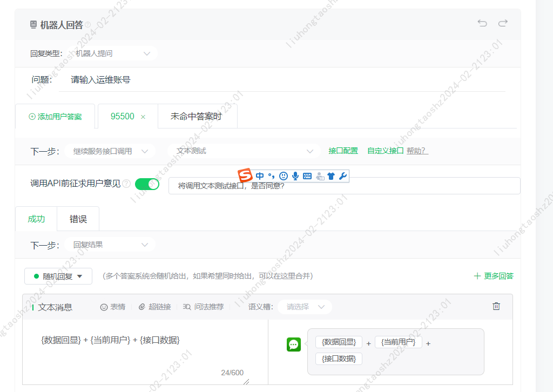Click Sogou user account icon
Screen dimensions: 553x392
(320, 176)
